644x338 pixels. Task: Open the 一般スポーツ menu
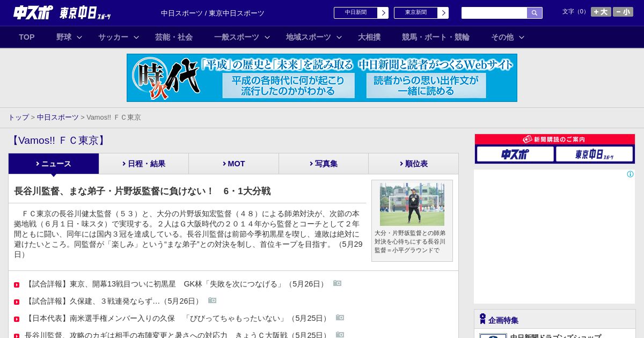click(x=237, y=37)
